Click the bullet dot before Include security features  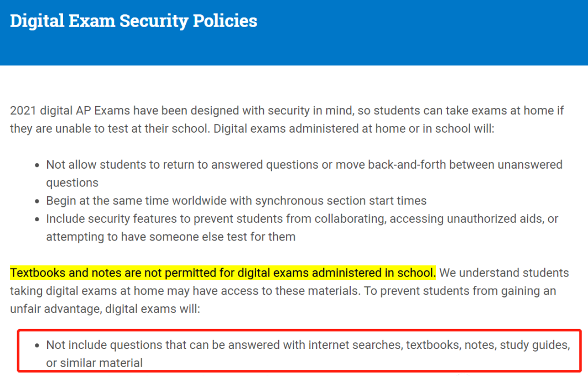[37, 220]
